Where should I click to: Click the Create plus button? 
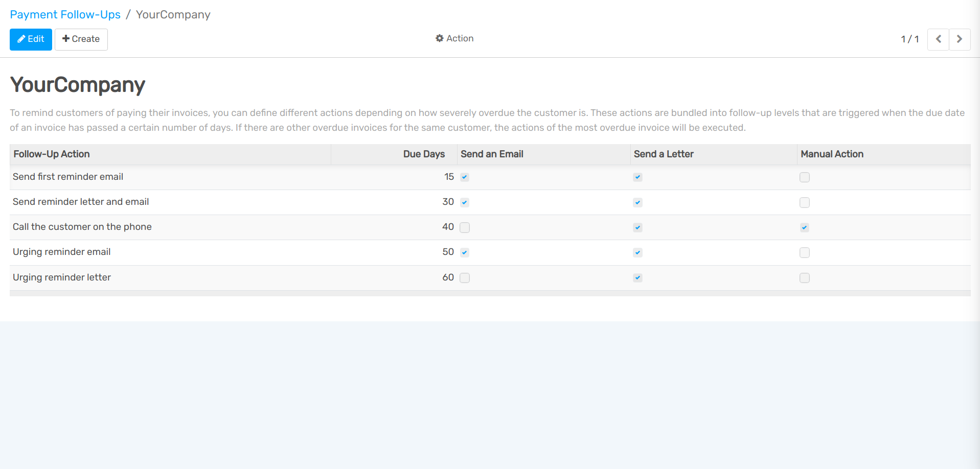[81, 39]
